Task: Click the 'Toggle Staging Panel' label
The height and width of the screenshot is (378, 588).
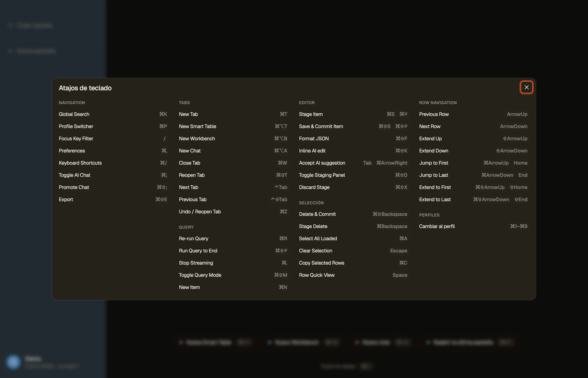Action: point(322,175)
